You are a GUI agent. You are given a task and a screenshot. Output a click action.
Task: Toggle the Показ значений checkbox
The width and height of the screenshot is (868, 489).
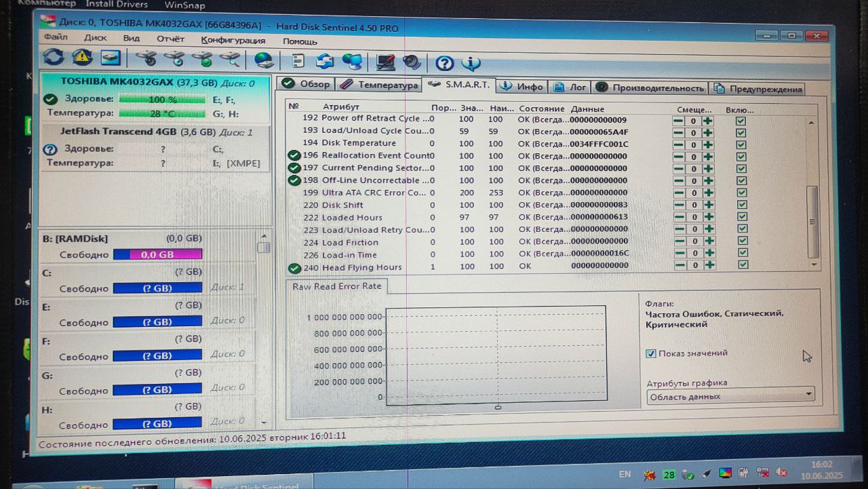click(651, 353)
